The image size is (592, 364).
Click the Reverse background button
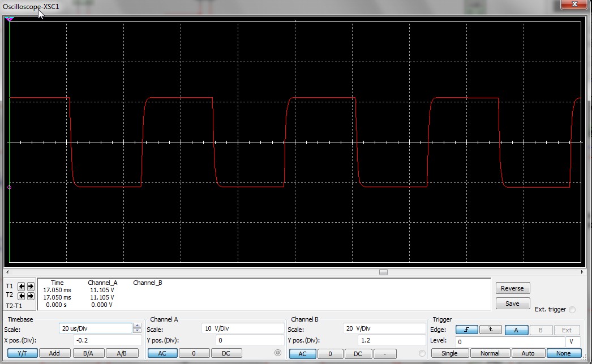click(x=512, y=288)
